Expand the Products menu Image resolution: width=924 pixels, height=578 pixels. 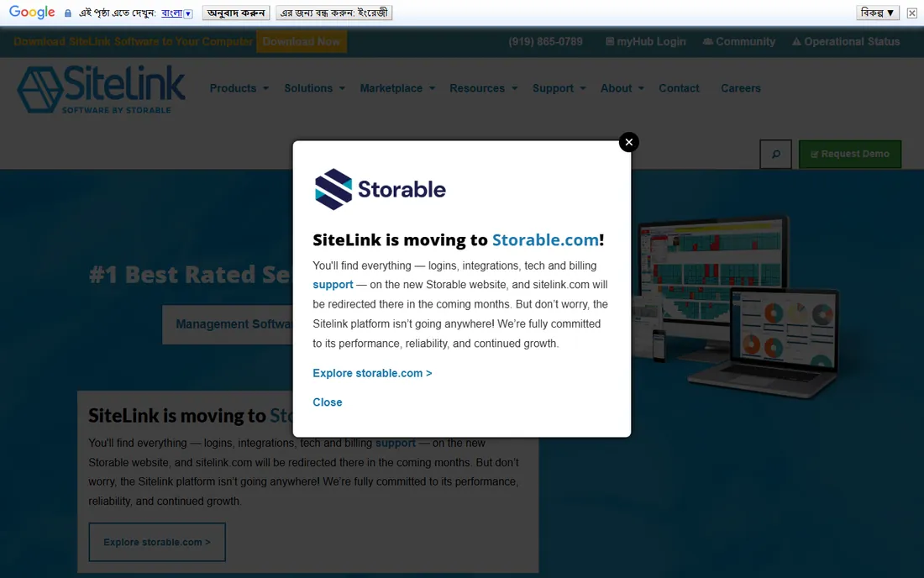pyautogui.click(x=239, y=88)
